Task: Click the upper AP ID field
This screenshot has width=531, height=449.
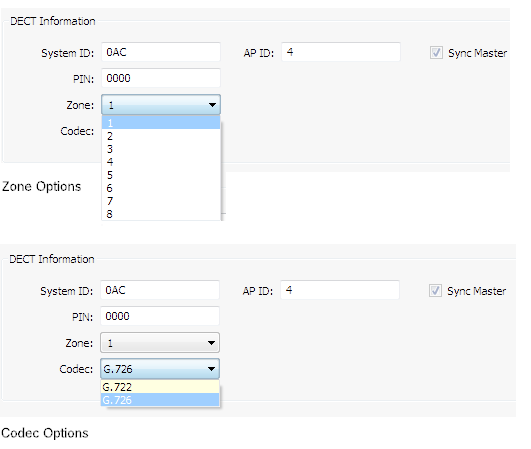Action: point(341,52)
